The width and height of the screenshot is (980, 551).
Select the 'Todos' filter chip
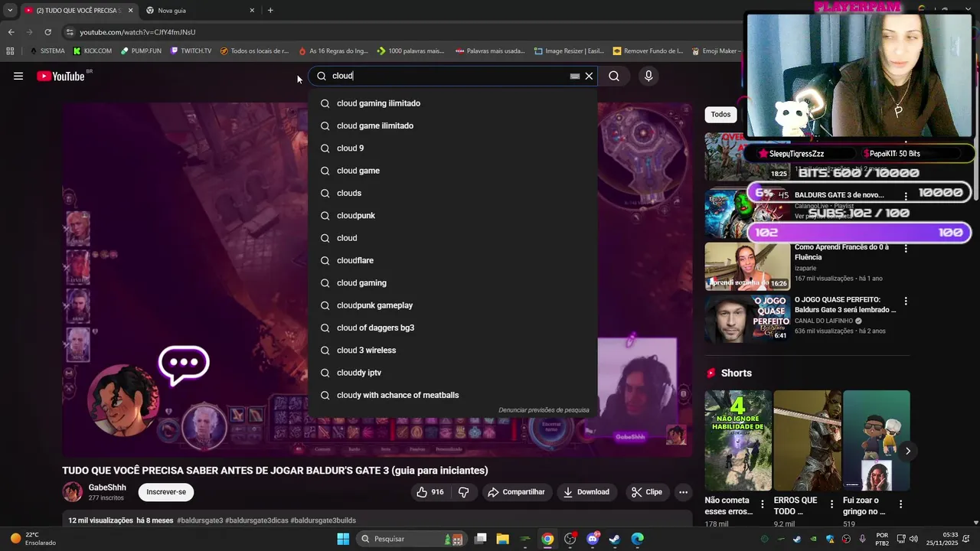pyautogui.click(x=720, y=114)
